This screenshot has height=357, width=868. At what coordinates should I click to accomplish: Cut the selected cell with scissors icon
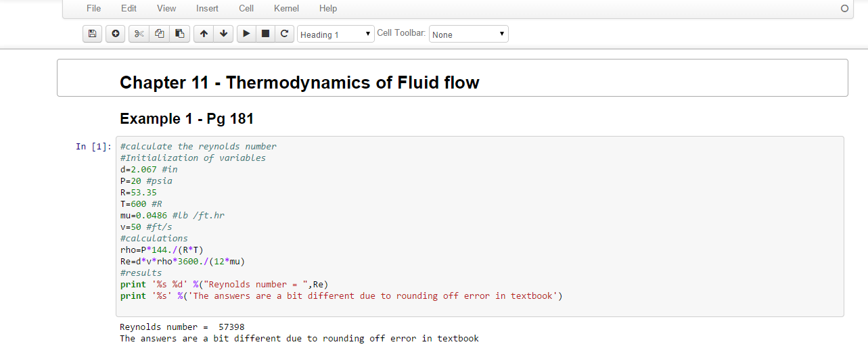139,34
